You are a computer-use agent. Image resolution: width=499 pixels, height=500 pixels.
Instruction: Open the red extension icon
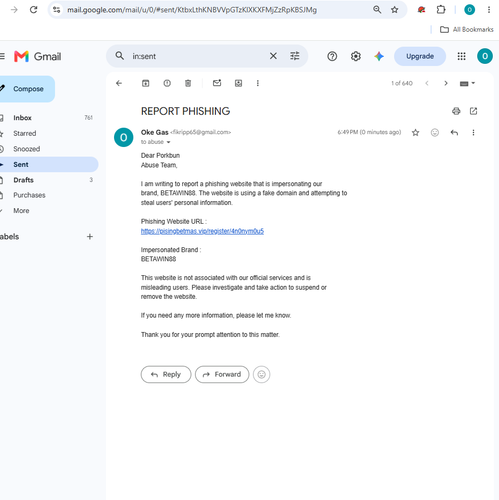pyautogui.click(x=421, y=10)
